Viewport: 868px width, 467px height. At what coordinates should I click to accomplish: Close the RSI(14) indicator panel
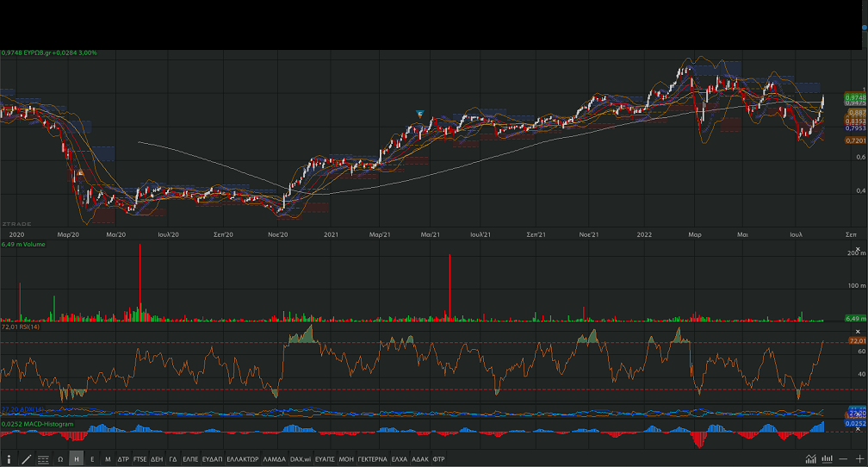[858, 332]
